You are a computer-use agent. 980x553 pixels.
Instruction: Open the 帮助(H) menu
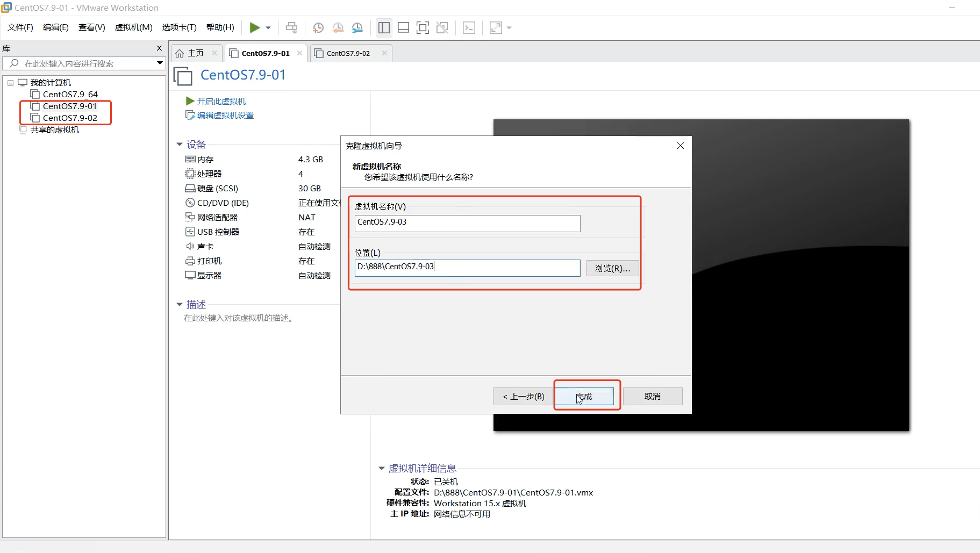(220, 27)
